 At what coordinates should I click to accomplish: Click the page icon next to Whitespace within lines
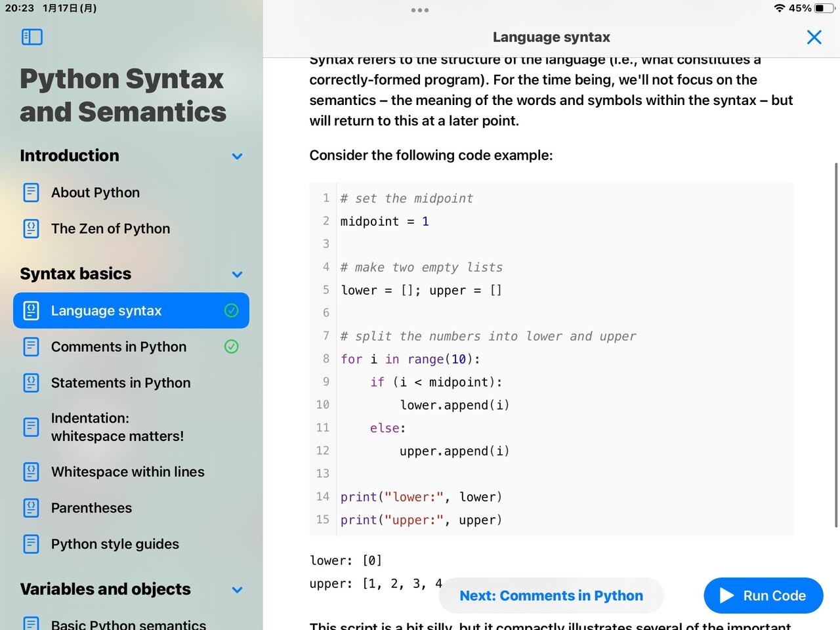click(31, 471)
